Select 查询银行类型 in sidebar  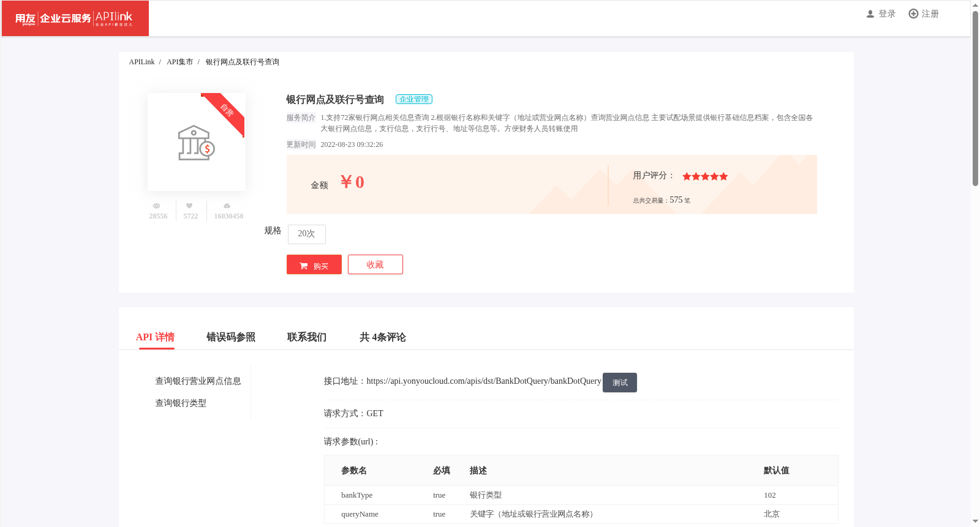[x=181, y=403]
